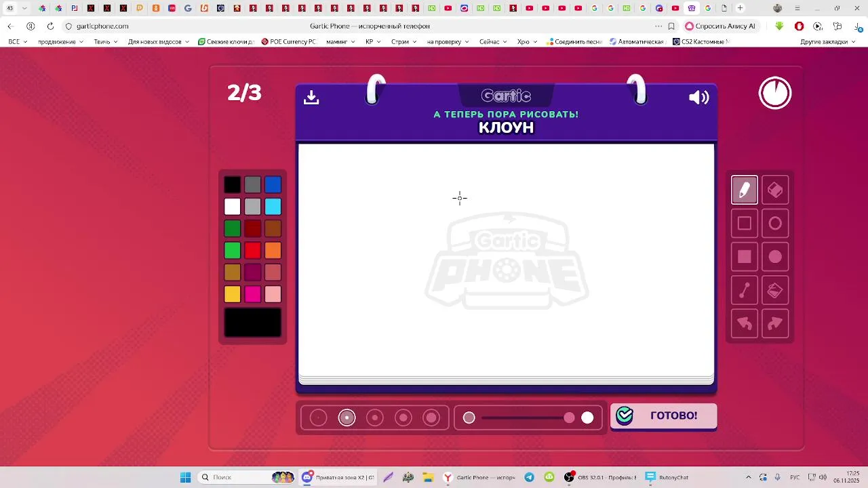Image resolution: width=868 pixels, height=488 pixels.
Task: Expand the Твичь bookmarks folder
Action: tap(105, 41)
